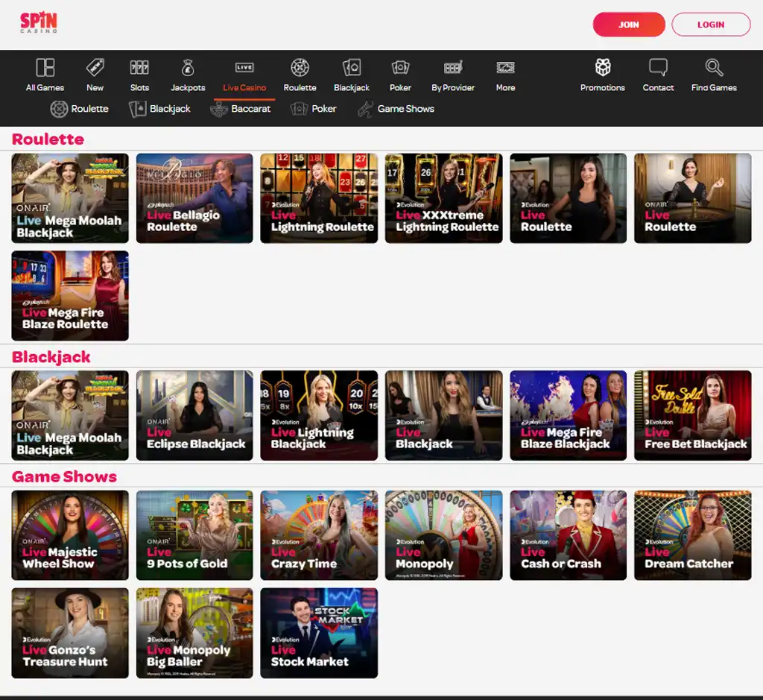The image size is (763, 700).
Task: Open Live Mega Moolah Blackjack under the Roulette heading
Action: point(70,198)
